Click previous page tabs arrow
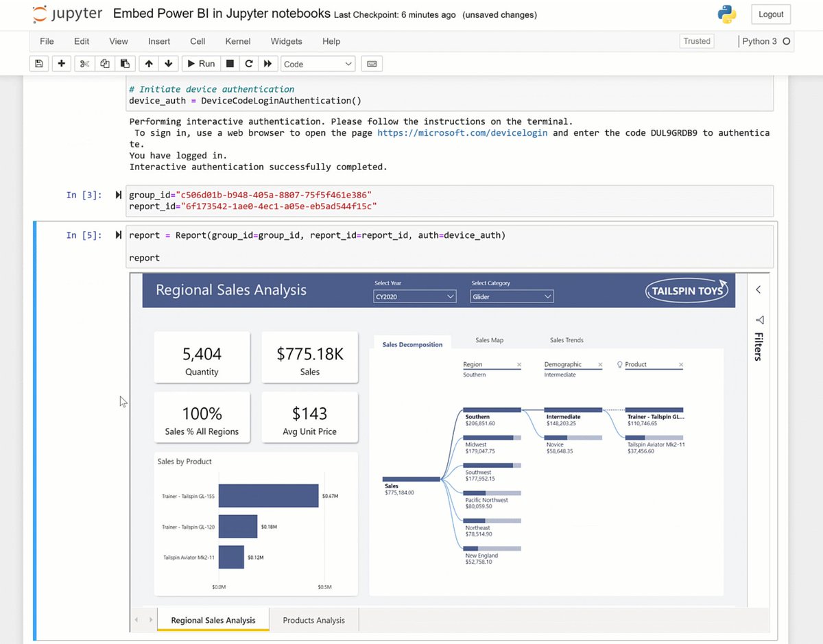The height and width of the screenshot is (644, 823). (x=136, y=620)
